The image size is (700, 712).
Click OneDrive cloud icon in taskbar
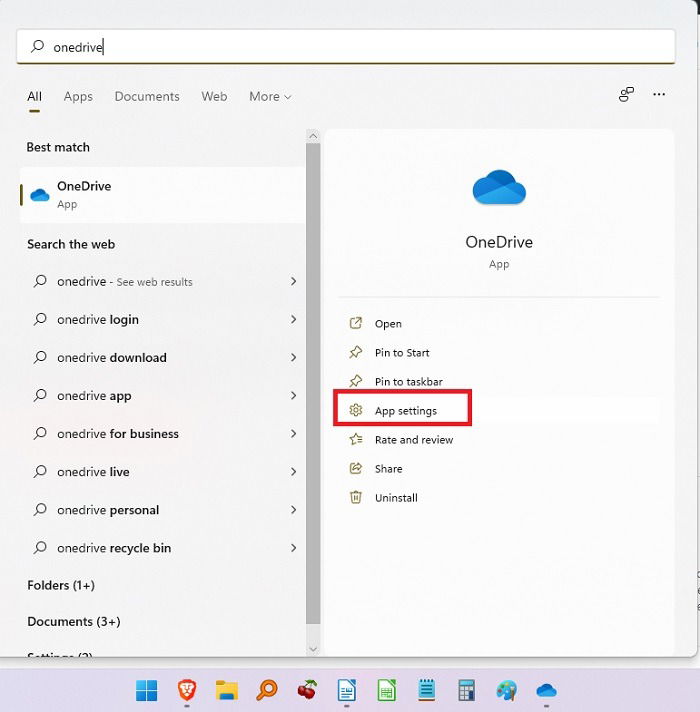[546, 691]
